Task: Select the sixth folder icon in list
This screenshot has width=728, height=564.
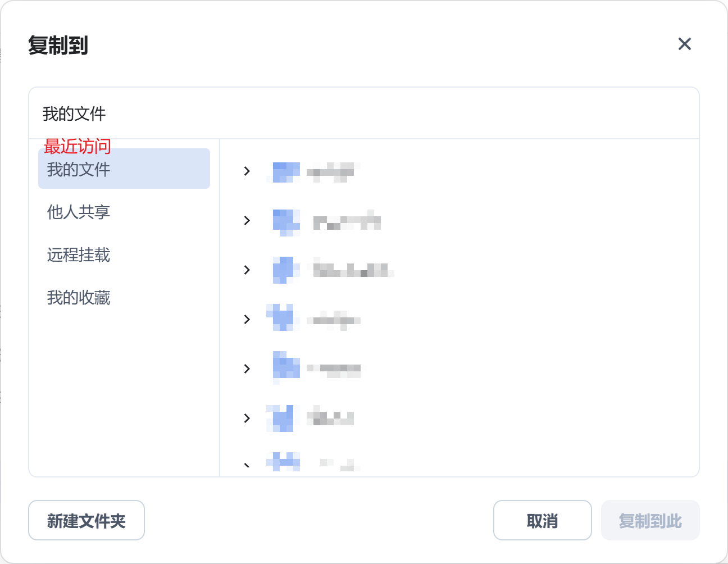Action: point(281,418)
